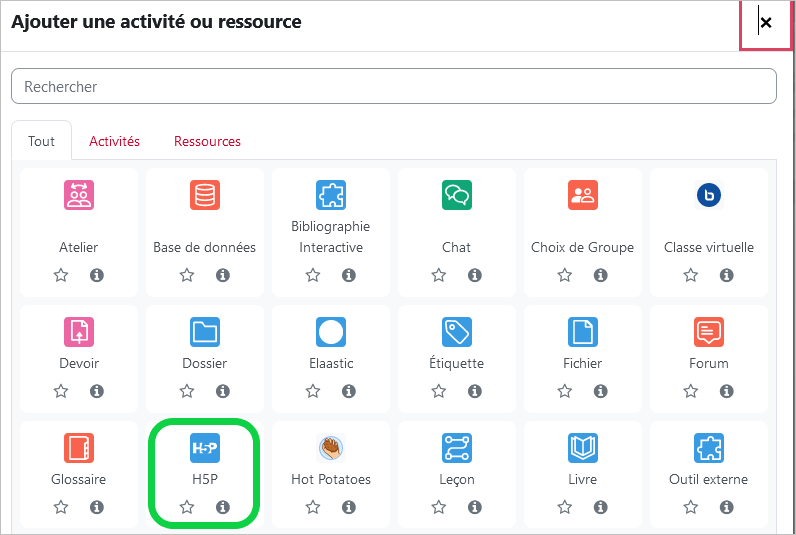Screen dimensions: 796x535
Task: Switch to the Ressources tab
Action: [x=207, y=141]
